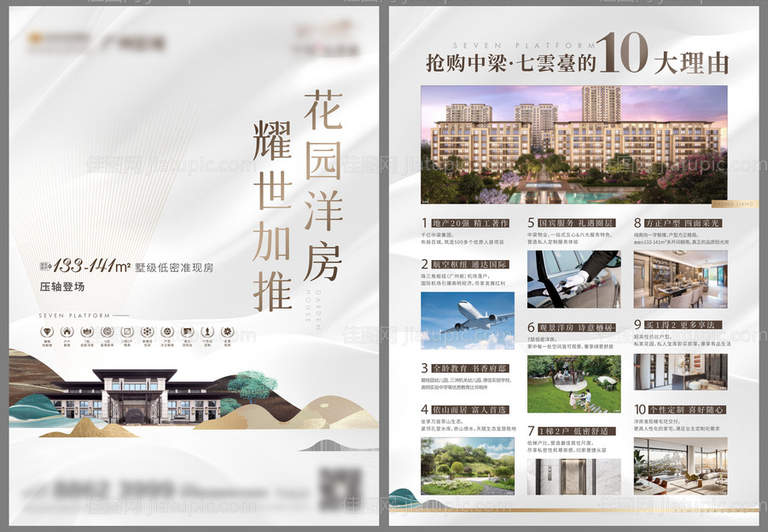The image size is (768, 532).
Task: Click the gear icon at row end
Action: pyautogui.click(x=228, y=331)
